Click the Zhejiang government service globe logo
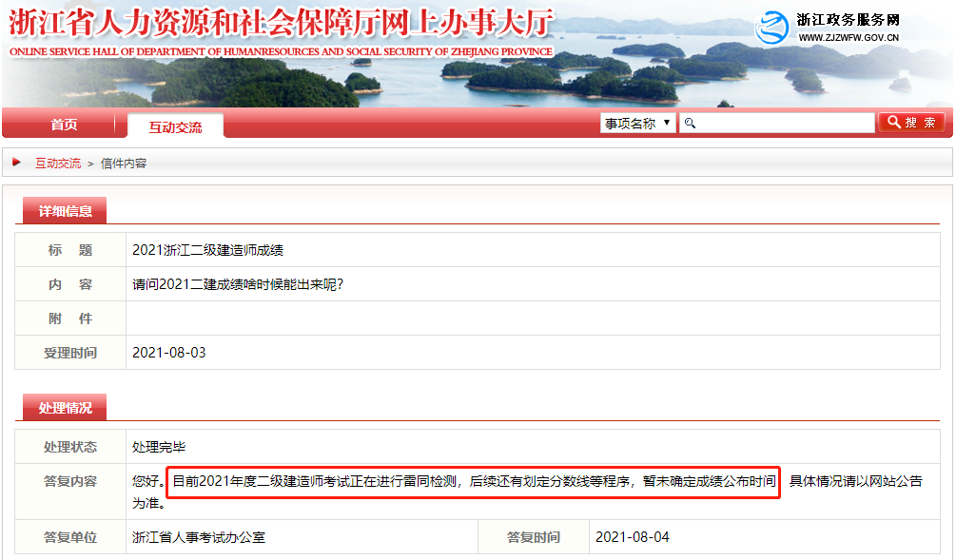 pyautogui.click(x=773, y=29)
